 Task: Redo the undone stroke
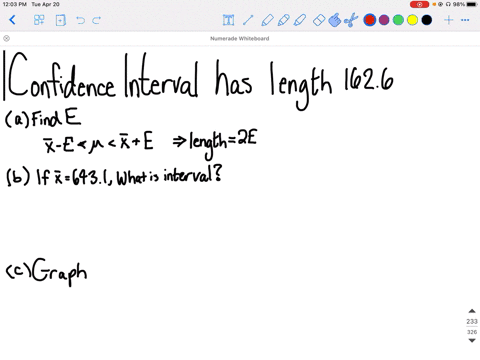pyautogui.click(x=97, y=20)
